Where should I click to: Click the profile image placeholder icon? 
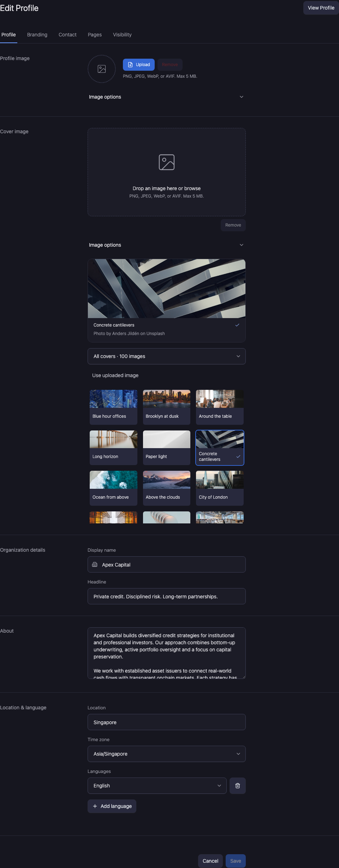click(102, 69)
